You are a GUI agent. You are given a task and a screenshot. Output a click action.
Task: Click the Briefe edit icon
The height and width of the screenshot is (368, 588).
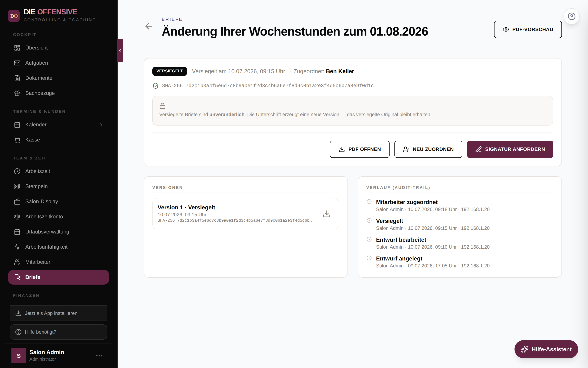coord(17,277)
